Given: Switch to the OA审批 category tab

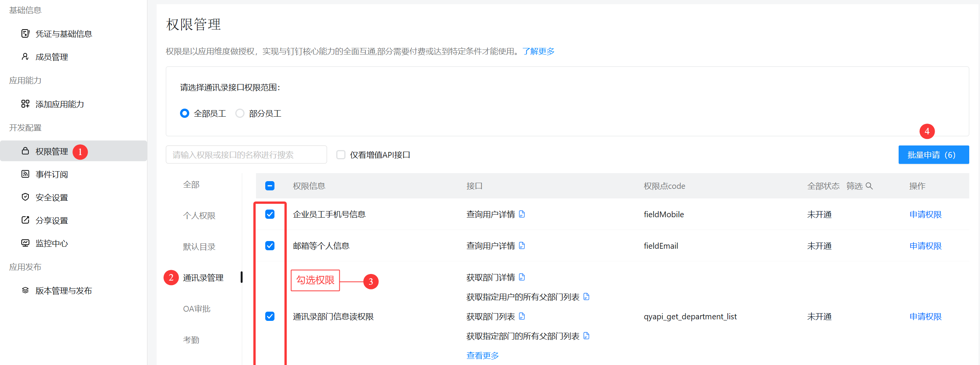Looking at the screenshot, I should [197, 309].
